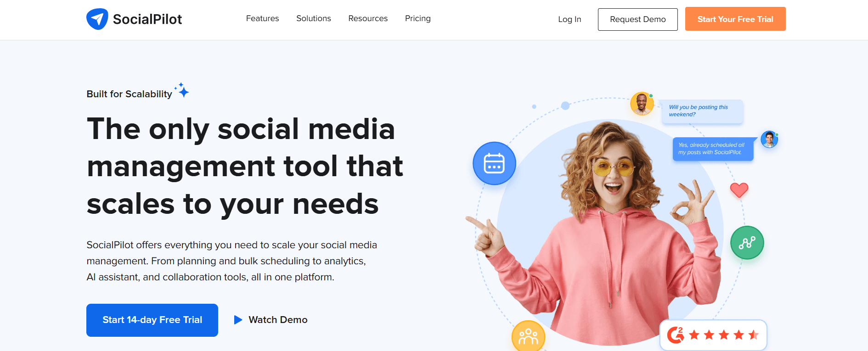Open the Features menu

263,18
